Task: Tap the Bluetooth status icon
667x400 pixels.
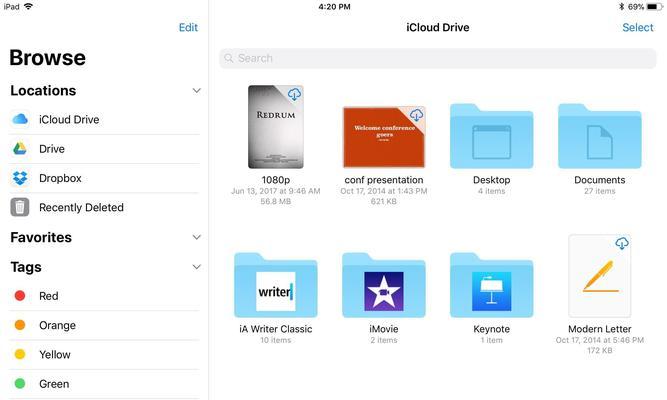Action: point(621,7)
